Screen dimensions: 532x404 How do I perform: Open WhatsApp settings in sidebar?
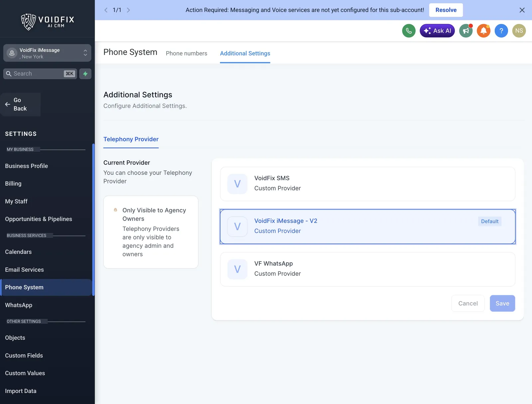coord(19,305)
